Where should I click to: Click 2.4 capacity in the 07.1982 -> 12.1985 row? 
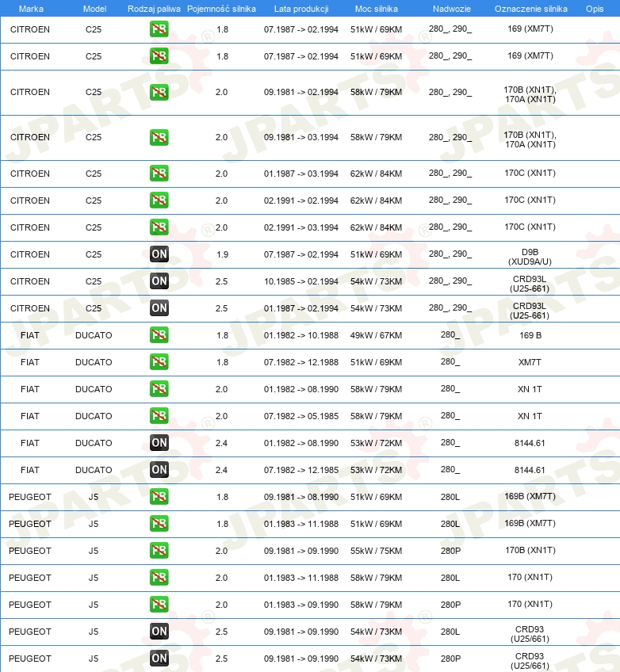coord(222,470)
